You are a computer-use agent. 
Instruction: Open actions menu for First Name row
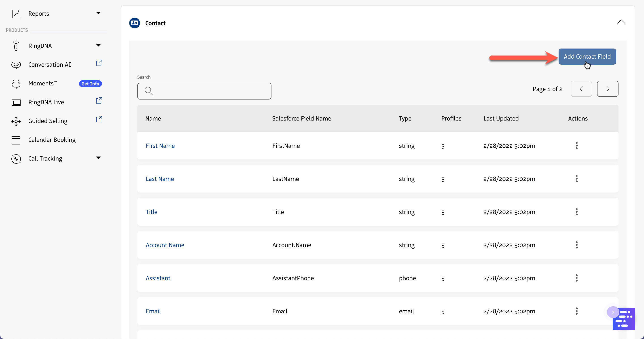click(x=576, y=146)
